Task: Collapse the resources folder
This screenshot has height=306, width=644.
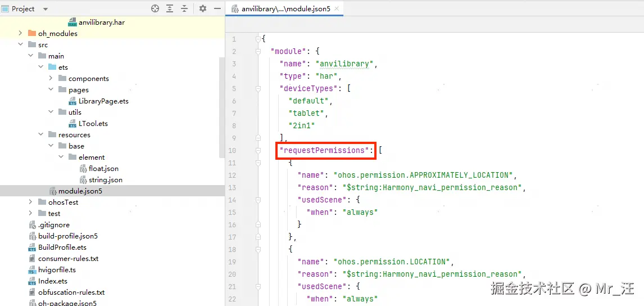Action: 40,134
